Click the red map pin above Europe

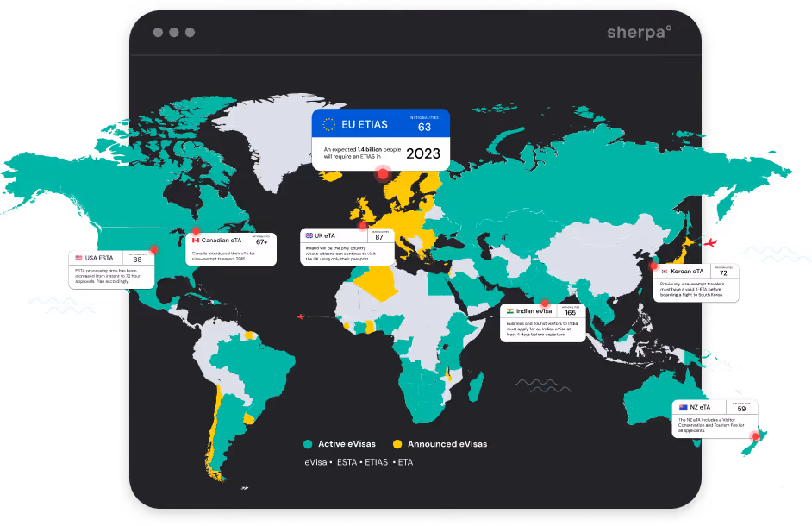click(x=383, y=173)
